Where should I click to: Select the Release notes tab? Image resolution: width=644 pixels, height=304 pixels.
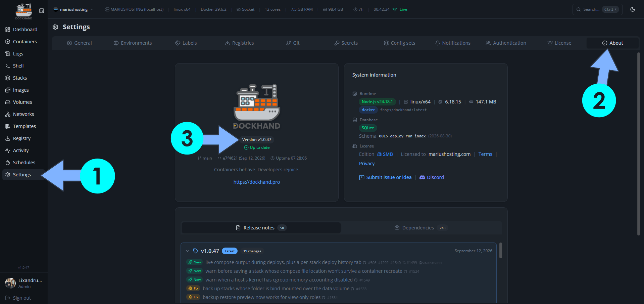click(261, 228)
